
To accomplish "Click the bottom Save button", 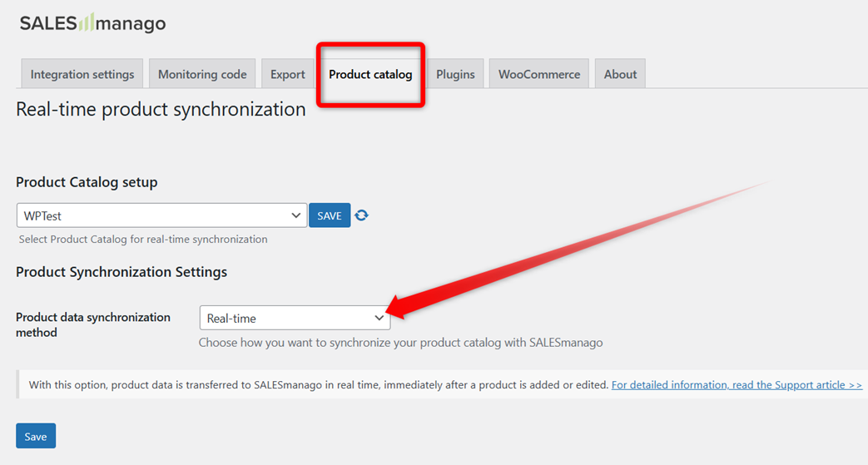I will (36, 436).
